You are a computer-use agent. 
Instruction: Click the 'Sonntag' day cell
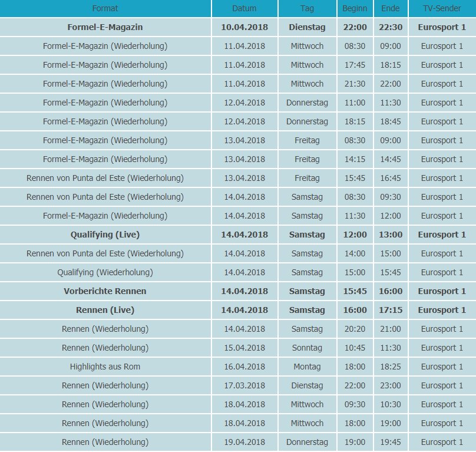[307, 348]
